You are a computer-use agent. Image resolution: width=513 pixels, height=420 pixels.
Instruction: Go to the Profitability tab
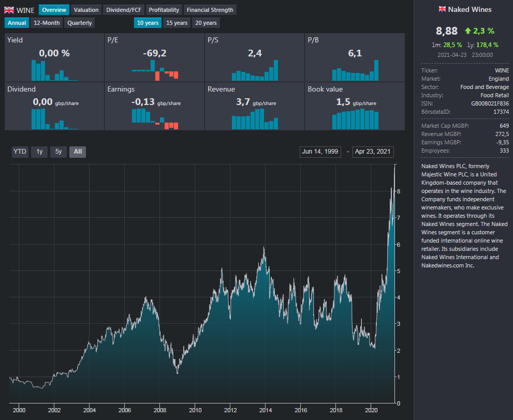[164, 10]
